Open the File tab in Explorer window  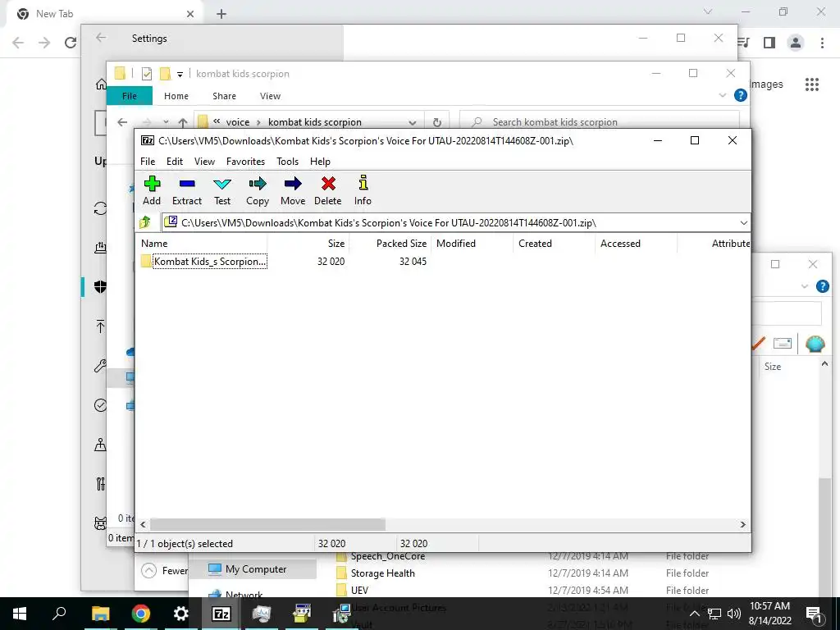pos(130,96)
